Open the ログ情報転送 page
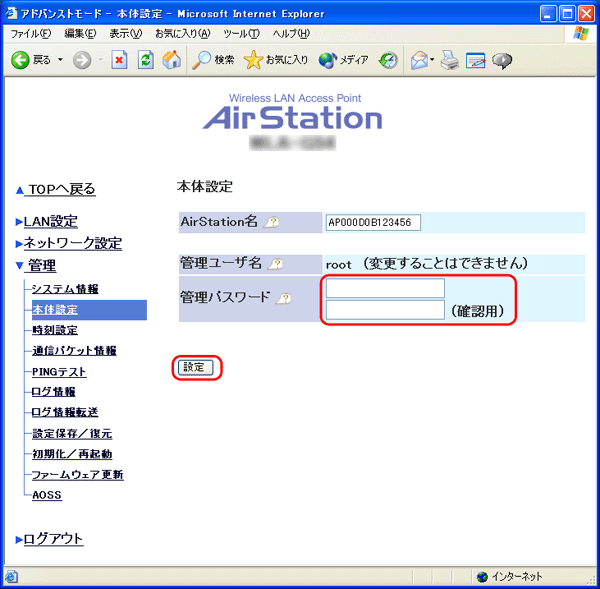Image resolution: width=600 pixels, height=589 pixels. click(x=65, y=412)
